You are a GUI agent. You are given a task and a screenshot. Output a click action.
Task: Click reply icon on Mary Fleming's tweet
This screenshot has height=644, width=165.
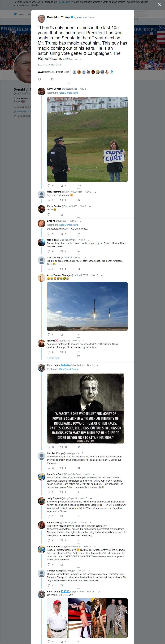pyautogui.click(x=49, y=200)
